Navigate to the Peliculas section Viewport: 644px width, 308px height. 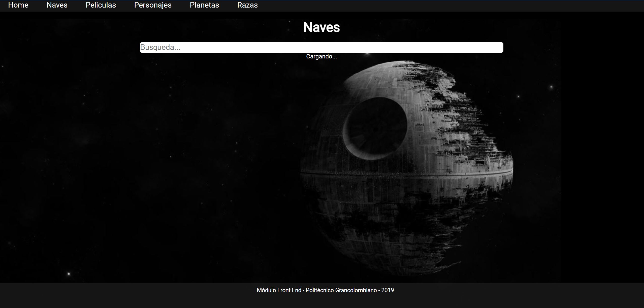(101, 5)
